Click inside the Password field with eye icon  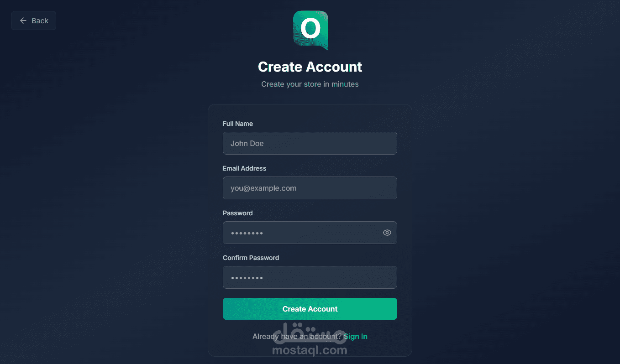point(301,233)
